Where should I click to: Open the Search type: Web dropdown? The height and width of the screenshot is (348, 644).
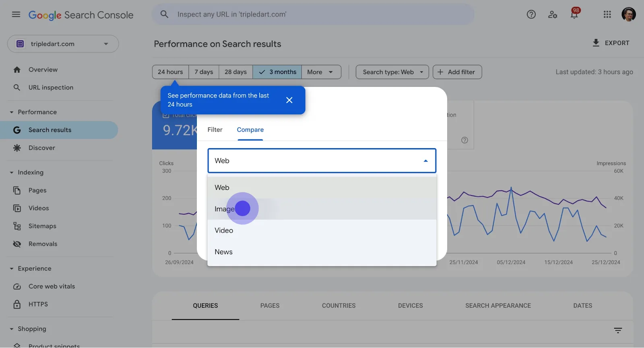(392, 72)
